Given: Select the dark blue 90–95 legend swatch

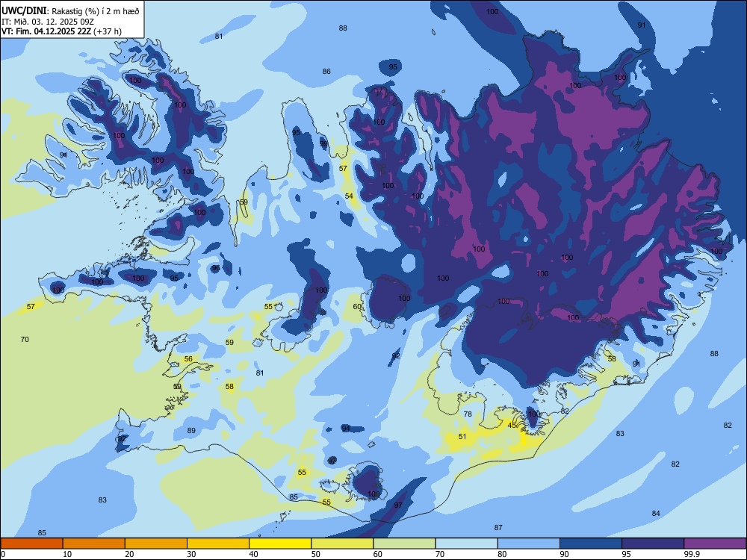Looking at the screenshot, I should pyautogui.click(x=591, y=544).
